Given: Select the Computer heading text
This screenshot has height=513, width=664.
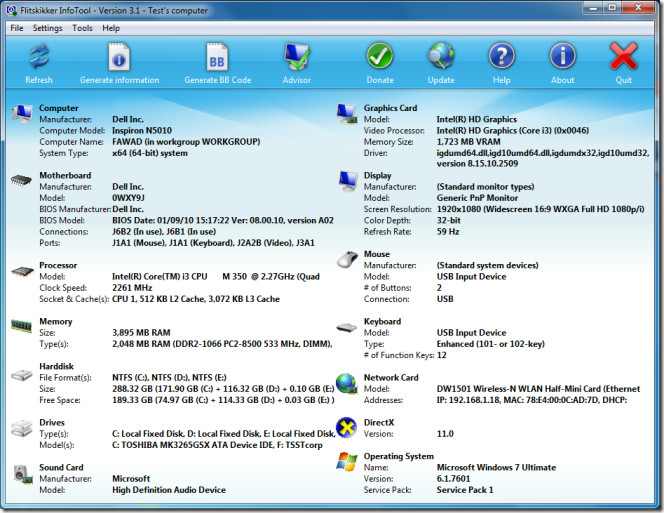Looking at the screenshot, I should tap(58, 108).
